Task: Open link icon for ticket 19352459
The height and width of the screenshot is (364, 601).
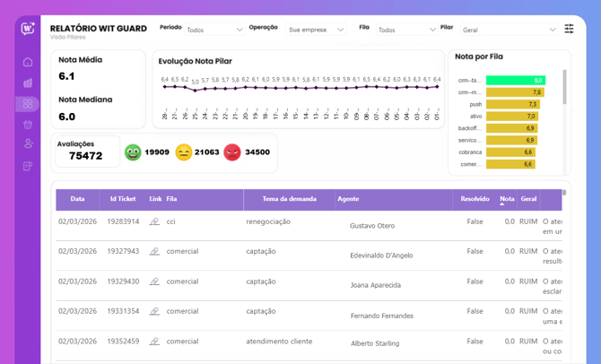Action: coord(154,341)
